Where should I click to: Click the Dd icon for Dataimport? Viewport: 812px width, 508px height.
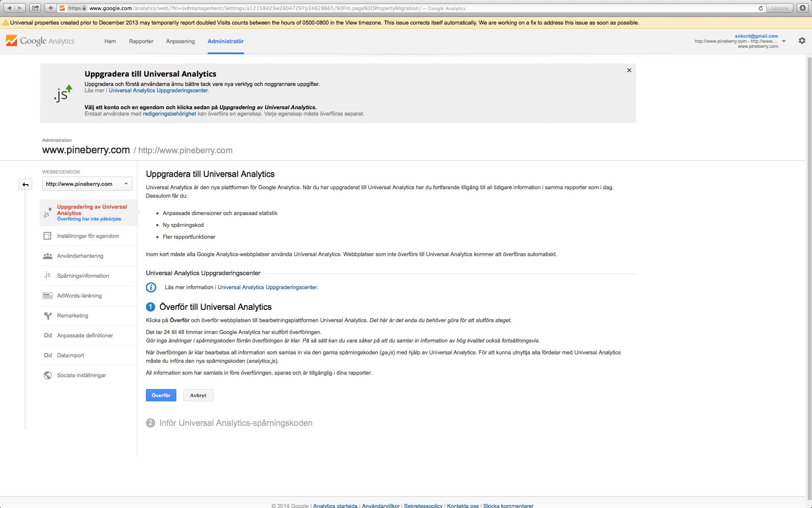pos(48,355)
